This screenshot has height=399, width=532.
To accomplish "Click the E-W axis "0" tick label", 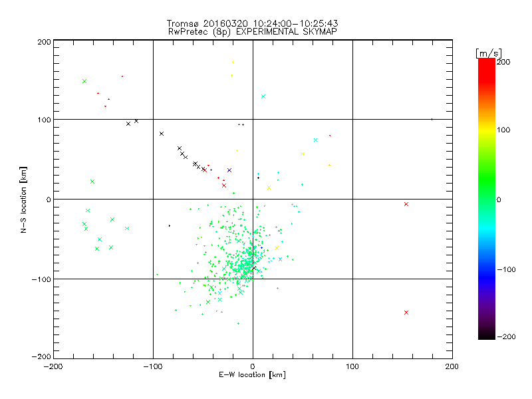I will coord(253,366).
